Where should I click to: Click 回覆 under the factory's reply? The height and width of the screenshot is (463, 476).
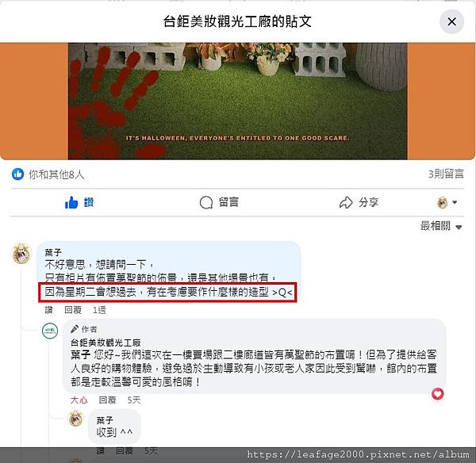107,400
